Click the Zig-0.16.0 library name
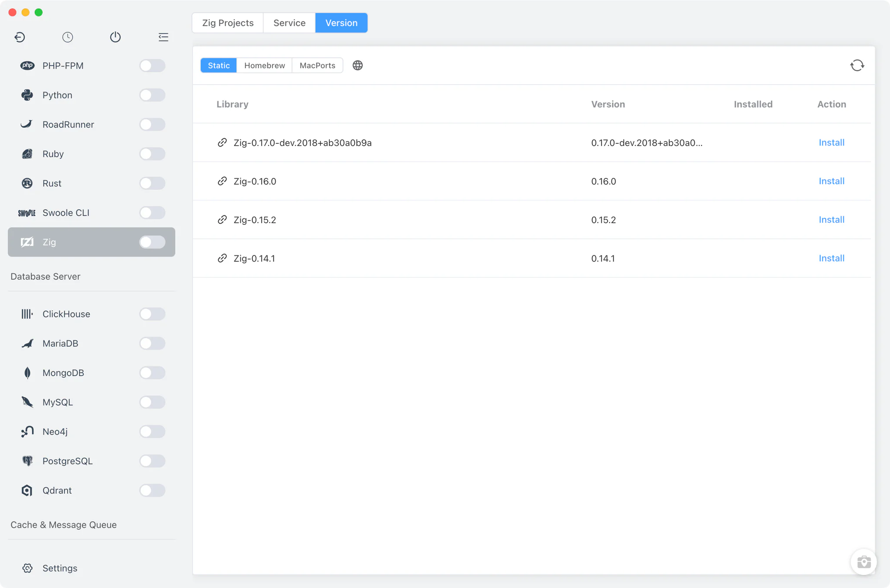The height and width of the screenshot is (588, 890). pos(255,181)
